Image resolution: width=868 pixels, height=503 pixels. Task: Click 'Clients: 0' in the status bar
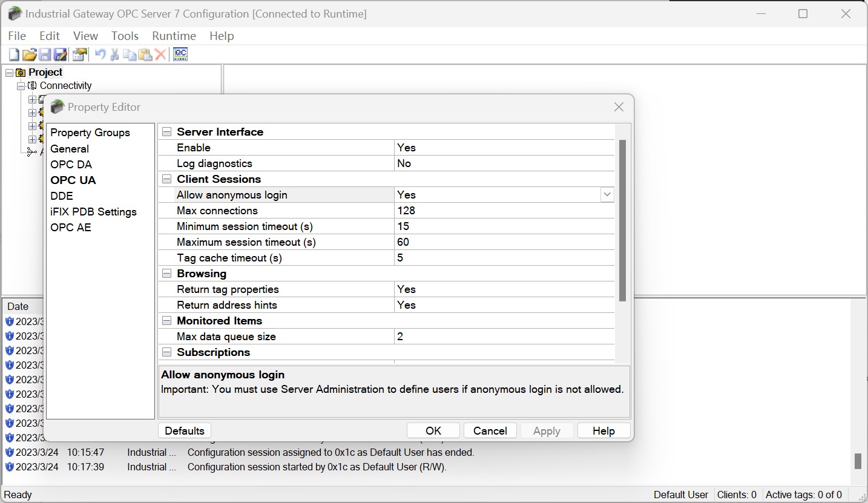[x=737, y=495]
